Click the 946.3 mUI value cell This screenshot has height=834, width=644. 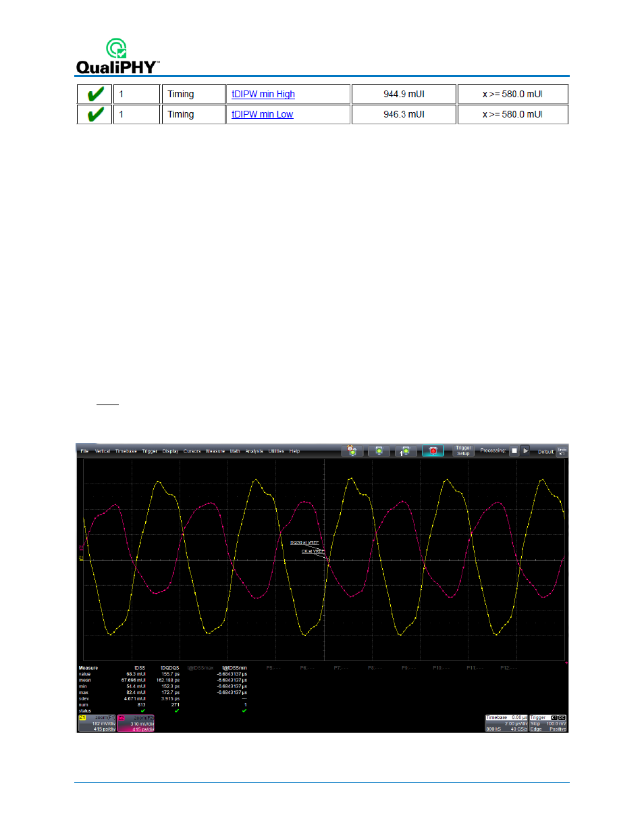coord(404,114)
